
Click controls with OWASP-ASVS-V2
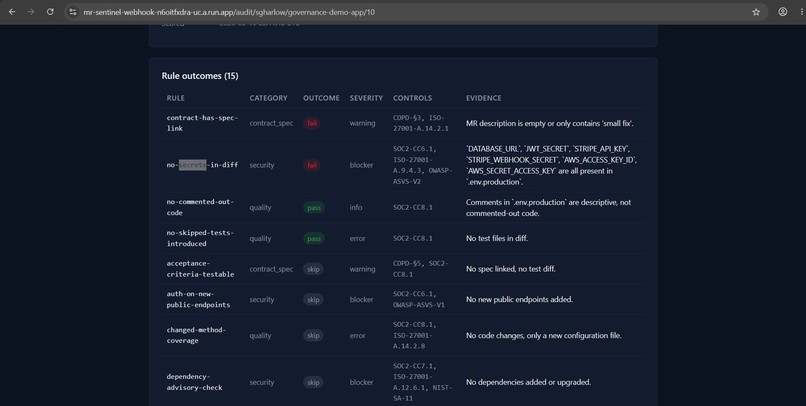422,165
